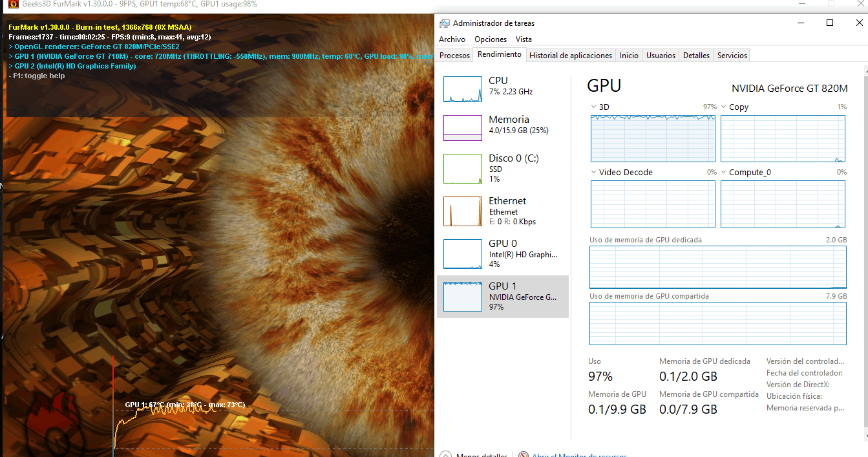Image resolution: width=868 pixels, height=457 pixels.
Task: Click the large 'GPU' heading
Action: pyautogui.click(x=604, y=86)
